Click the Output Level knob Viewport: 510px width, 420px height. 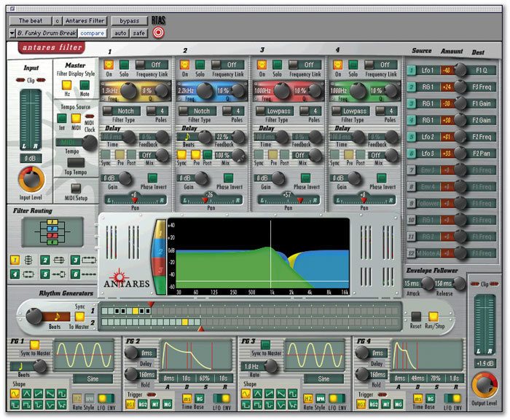[484, 386]
